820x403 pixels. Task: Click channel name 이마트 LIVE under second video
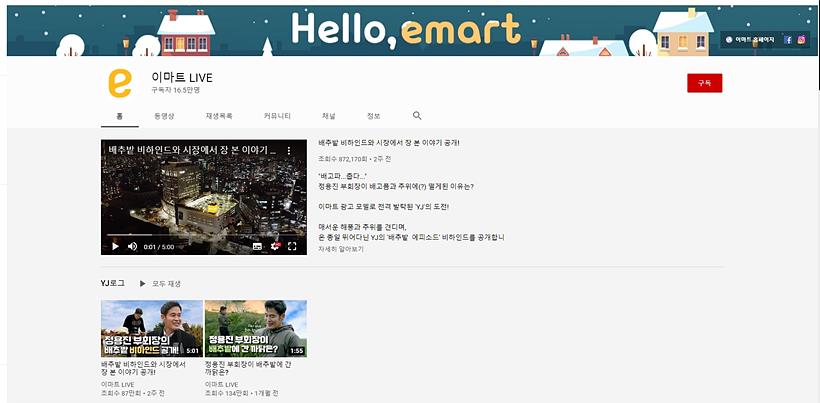(x=221, y=385)
